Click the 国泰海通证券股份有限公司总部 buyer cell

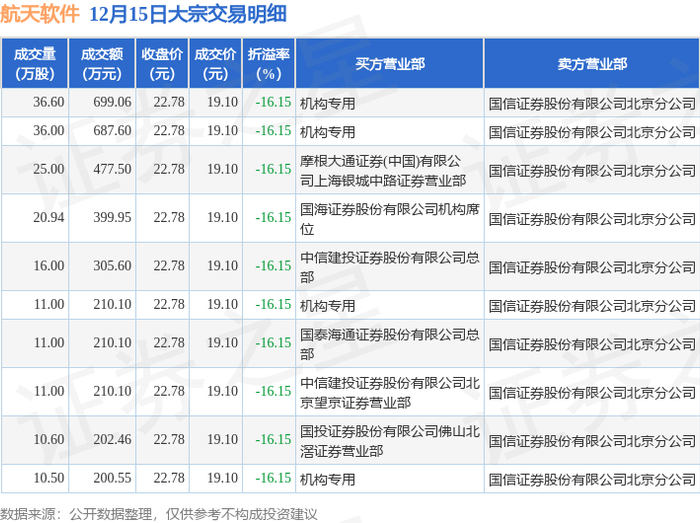point(389,344)
